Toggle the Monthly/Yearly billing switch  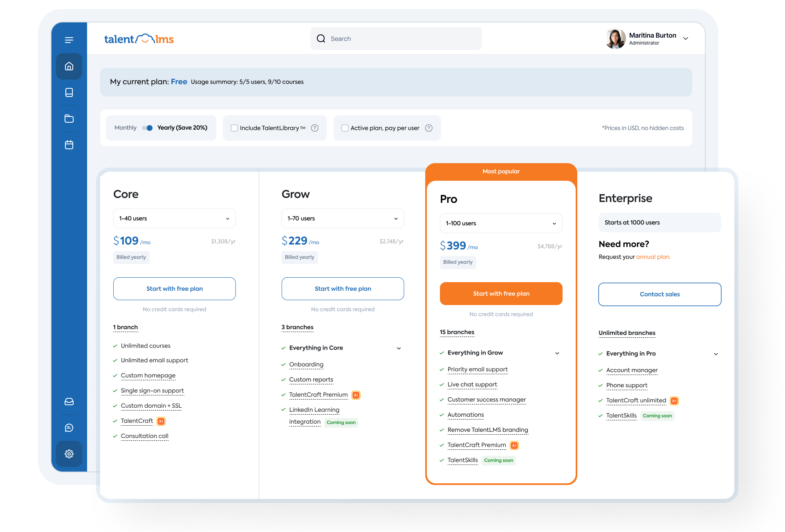(x=147, y=128)
